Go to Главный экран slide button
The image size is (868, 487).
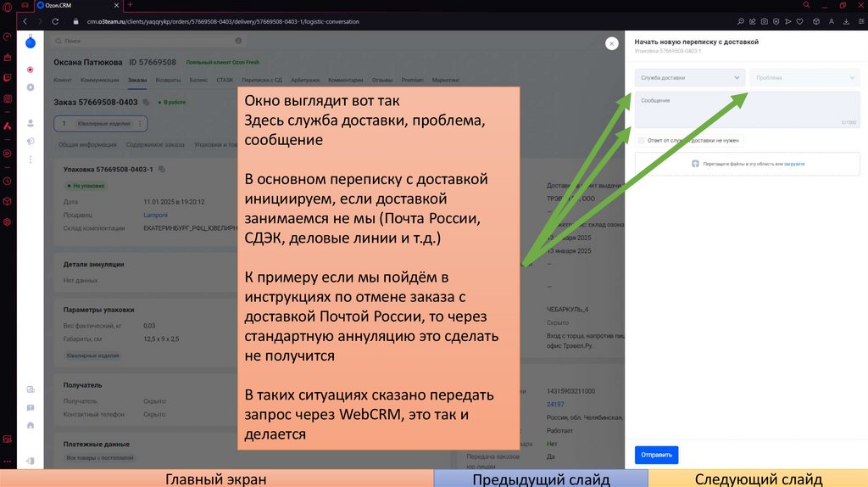[216, 479]
